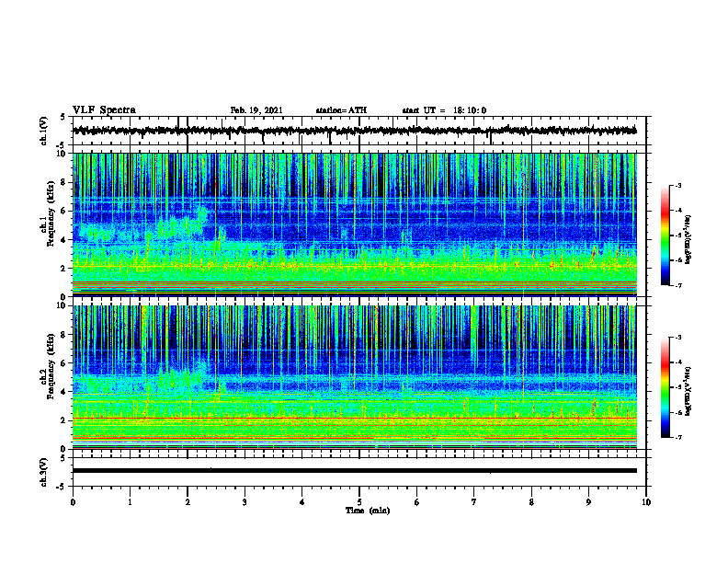Click the ch.1 colorbar log(PSD) units label
The height and width of the screenshot is (563, 728).
click(x=688, y=239)
